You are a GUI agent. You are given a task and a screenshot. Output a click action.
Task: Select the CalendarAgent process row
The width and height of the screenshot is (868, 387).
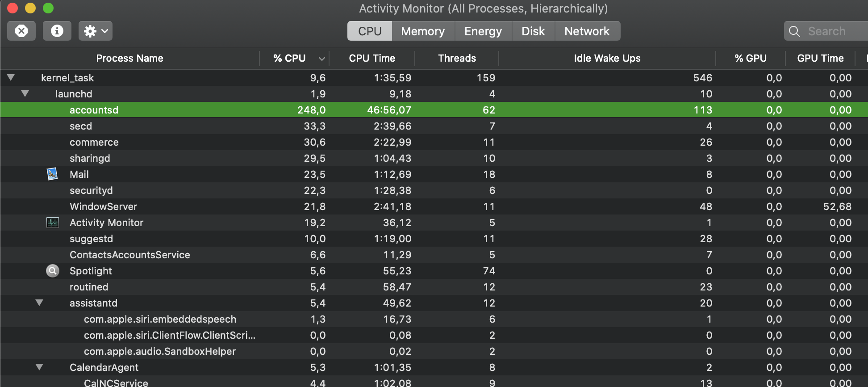click(x=434, y=367)
